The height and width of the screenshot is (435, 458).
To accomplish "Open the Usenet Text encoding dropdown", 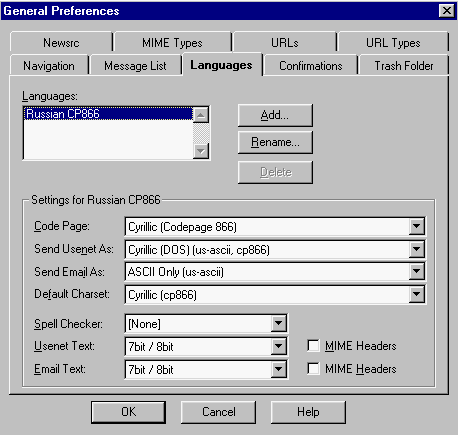I will (279, 346).
